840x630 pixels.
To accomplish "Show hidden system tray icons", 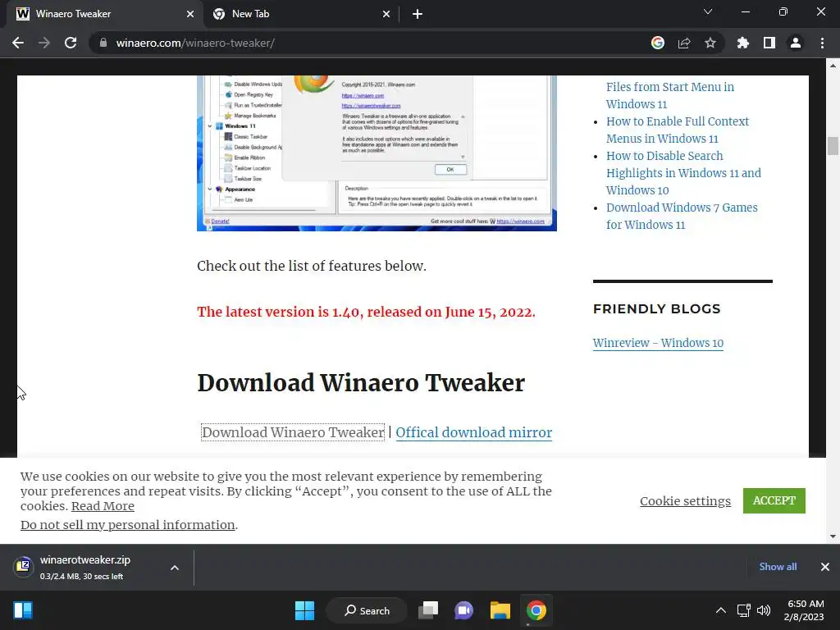I will (x=721, y=610).
